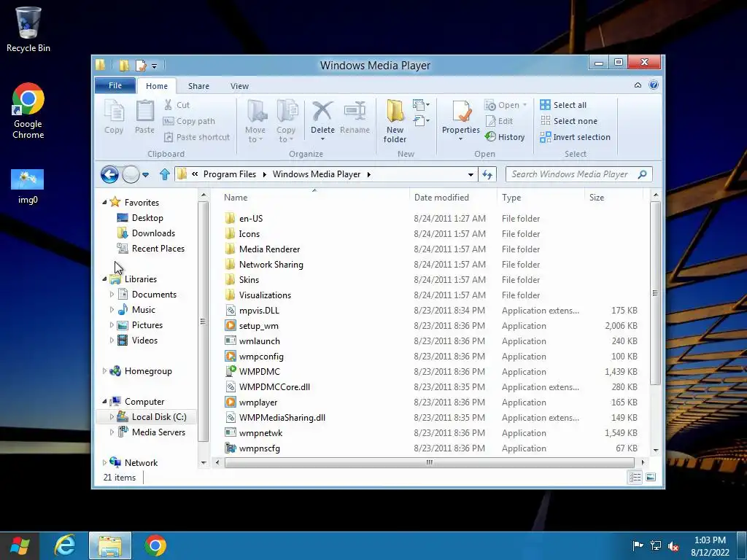Click navigation pane scrollbar down arrow
747x560 pixels.
pyautogui.click(x=204, y=462)
